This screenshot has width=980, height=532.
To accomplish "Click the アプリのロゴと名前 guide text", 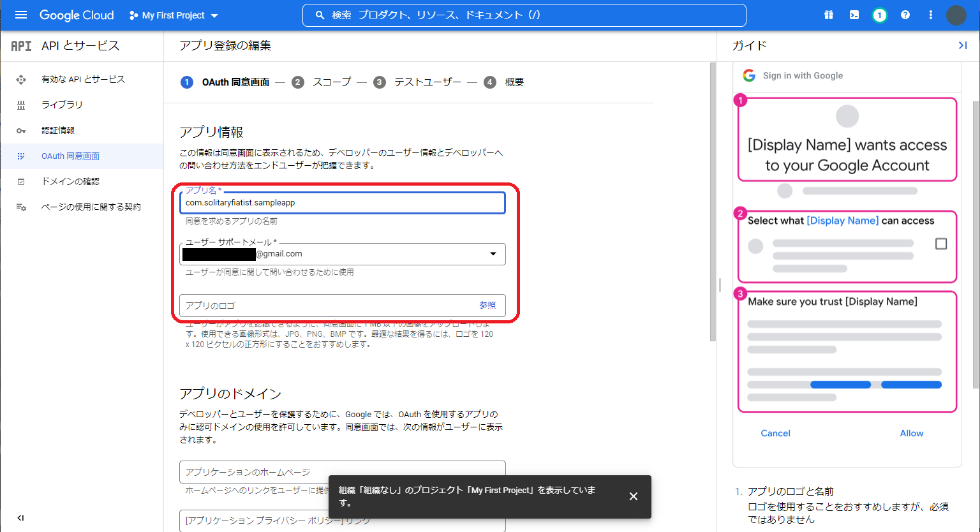I will [791, 491].
